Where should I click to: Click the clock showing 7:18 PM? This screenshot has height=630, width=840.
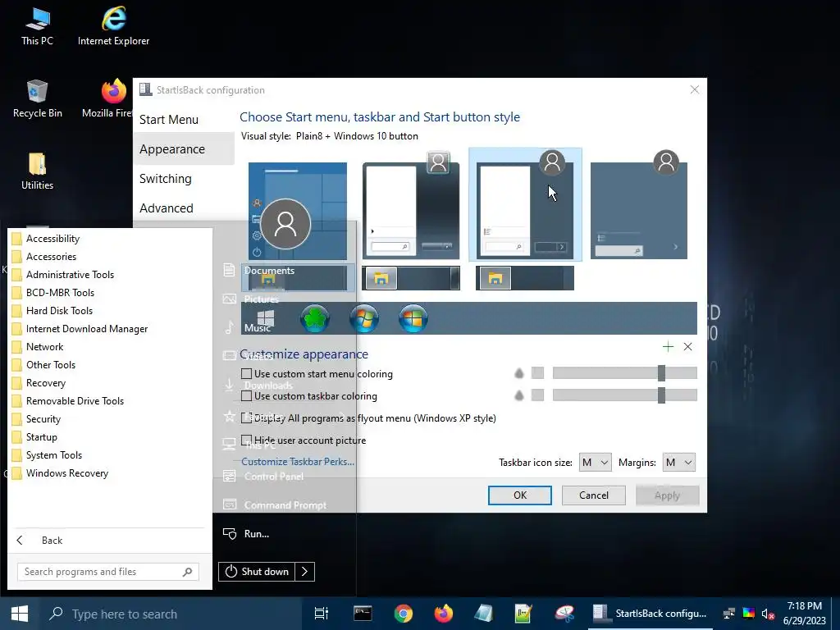805,614
